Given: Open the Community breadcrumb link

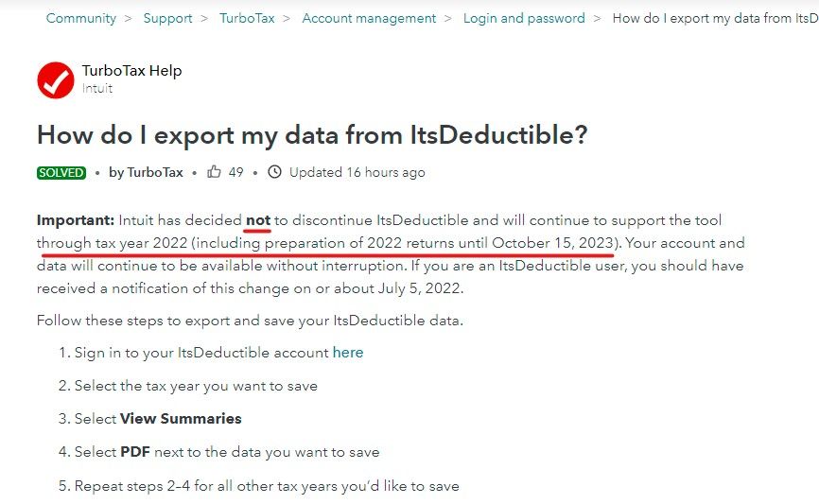Looking at the screenshot, I should click(x=81, y=18).
